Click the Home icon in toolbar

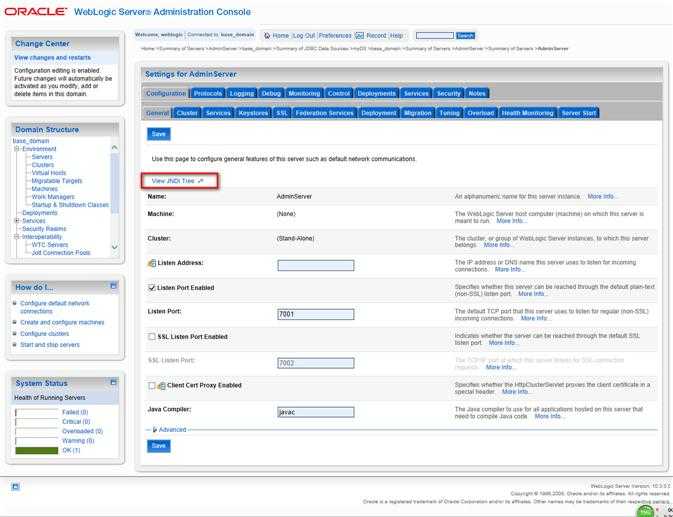267,36
